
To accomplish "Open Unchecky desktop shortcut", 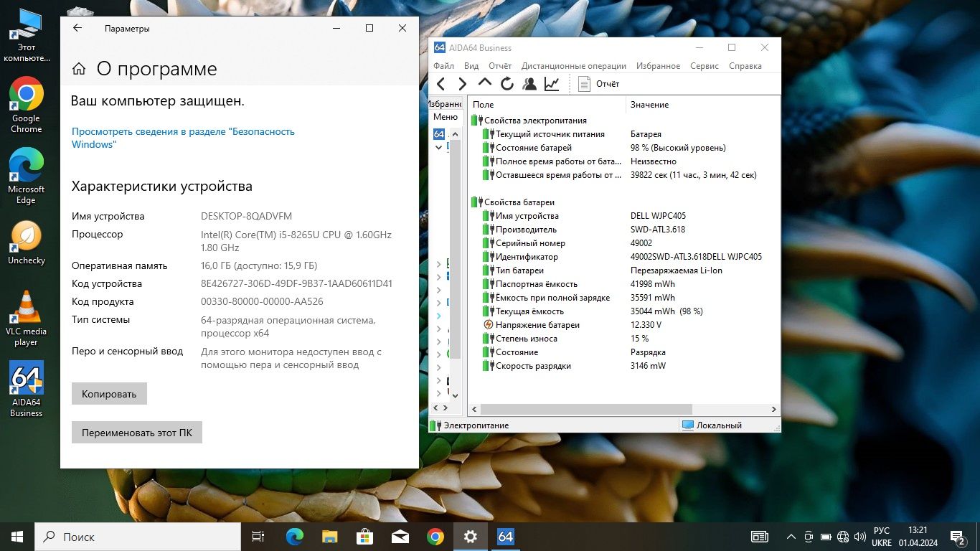I will click(27, 243).
